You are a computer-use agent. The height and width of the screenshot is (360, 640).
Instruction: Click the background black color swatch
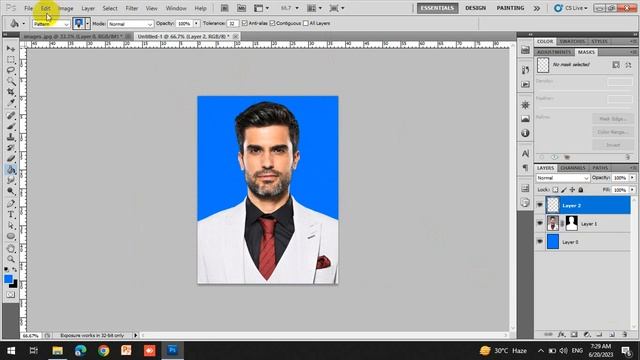point(14,284)
